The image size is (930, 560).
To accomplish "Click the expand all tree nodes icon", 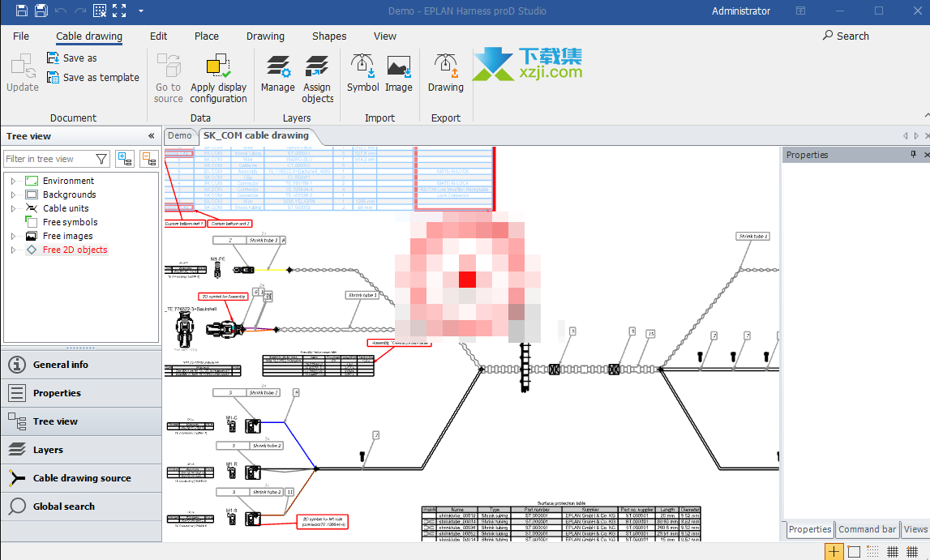I will (x=125, y=159).
